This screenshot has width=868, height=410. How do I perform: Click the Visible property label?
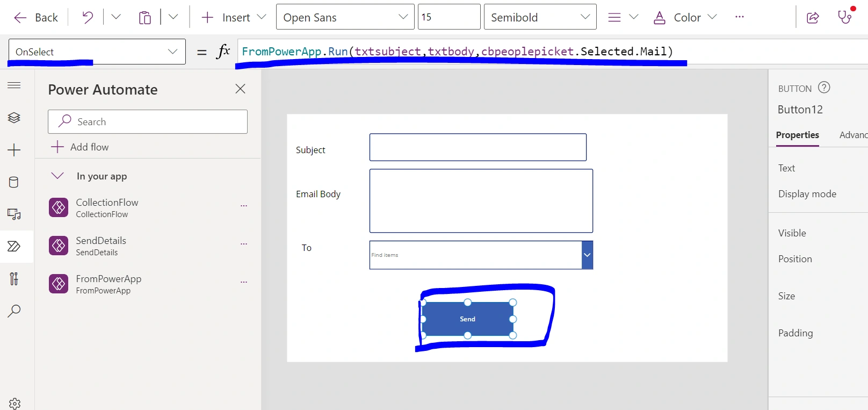pyautogui.click(x=792, y=233)
